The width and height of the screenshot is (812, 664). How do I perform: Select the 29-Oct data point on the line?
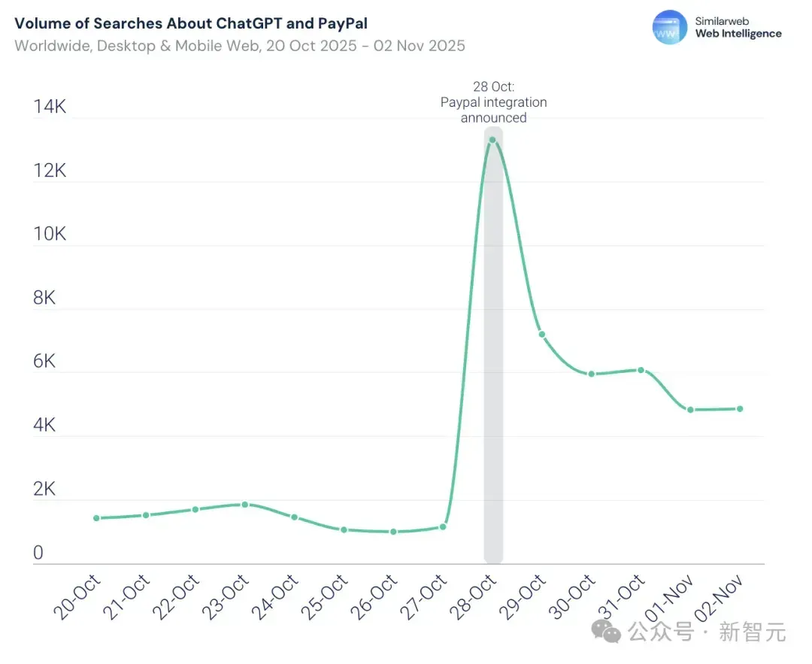click(542, 334)
